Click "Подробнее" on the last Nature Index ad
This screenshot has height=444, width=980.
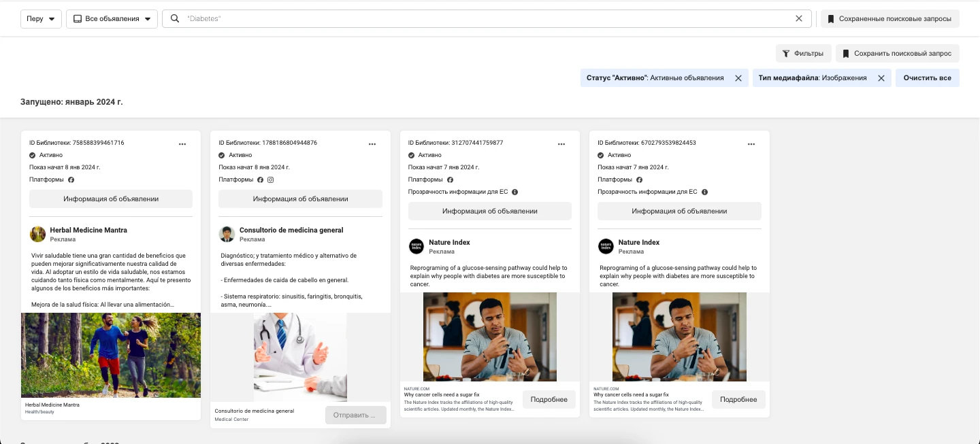[739, 399]
